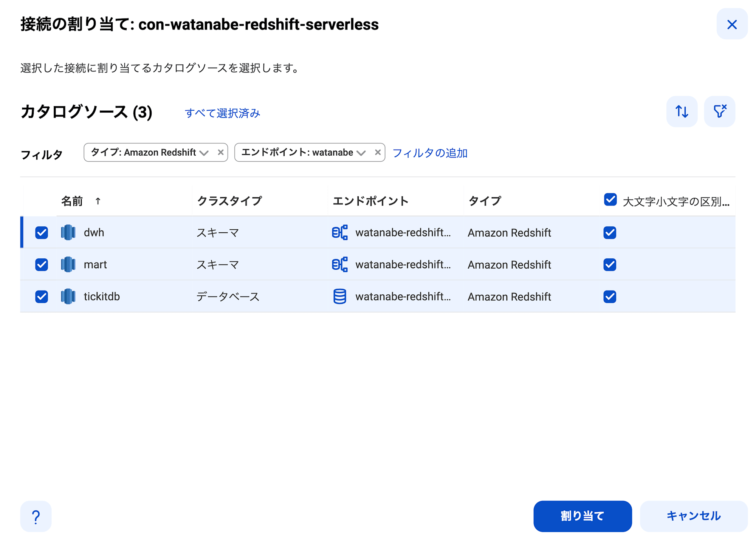756x541 pixels.
Task: Remove the エンドポイント: watanabe filter
Action: click(377, 152)
